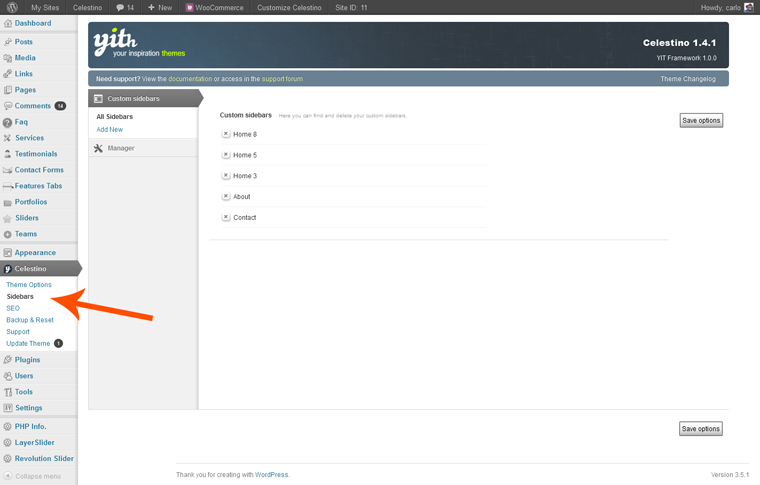This screenshot has height=485, width=760.
Task: Open the Custom sidebars tab
Action: pos(143,98)
